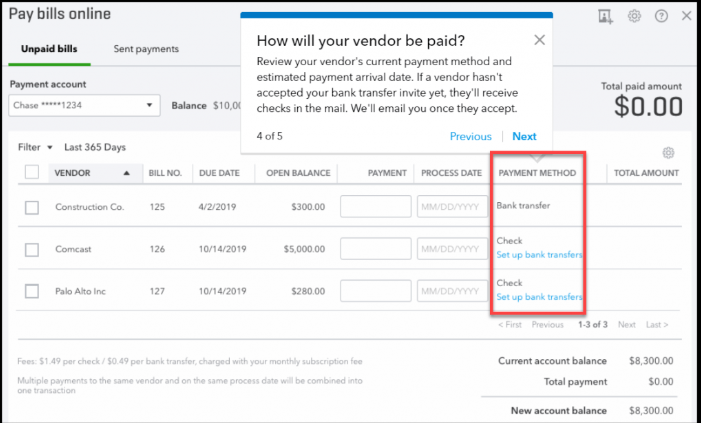The width and height of the screenshot is (701, 423).
Task: Click the payment amount field for Comcast
Action: (376, 249)
